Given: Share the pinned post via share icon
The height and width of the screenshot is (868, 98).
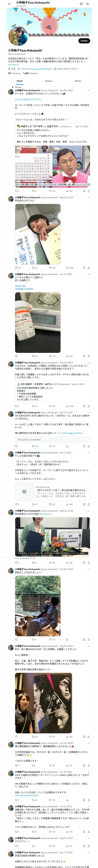Looking at the screenshot, I should coord(89,191).
